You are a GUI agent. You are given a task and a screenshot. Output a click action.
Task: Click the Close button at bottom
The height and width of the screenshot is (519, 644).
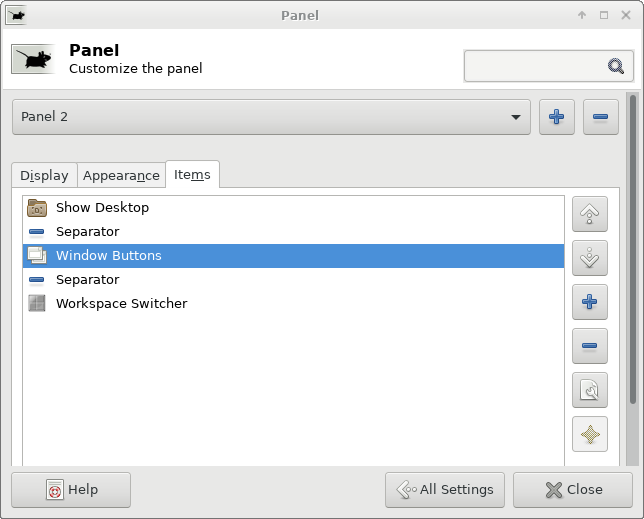coord(573,490)
